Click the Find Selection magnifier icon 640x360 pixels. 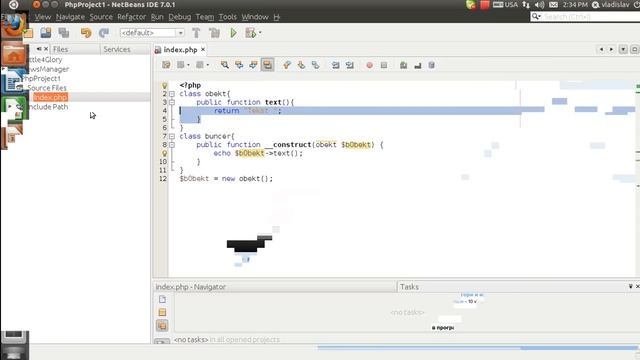224,65
